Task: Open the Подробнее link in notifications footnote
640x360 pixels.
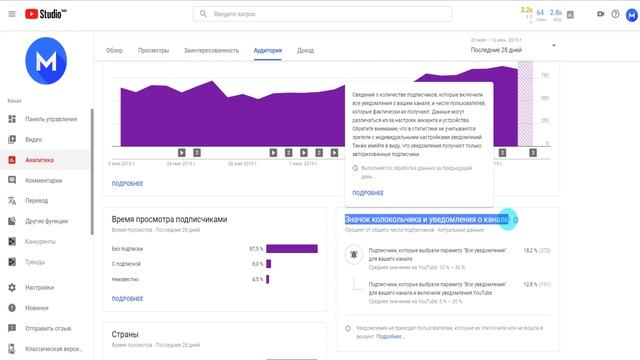Action: 390,337
